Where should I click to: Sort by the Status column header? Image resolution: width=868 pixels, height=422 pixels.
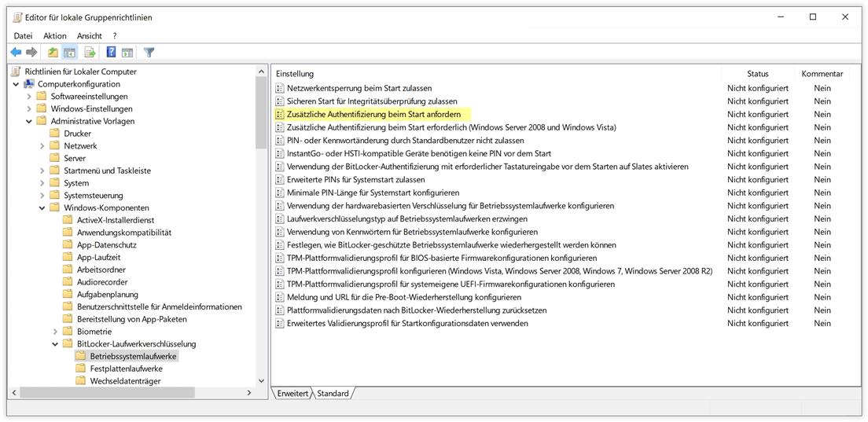pyautogui.click(x=758, y=74)
